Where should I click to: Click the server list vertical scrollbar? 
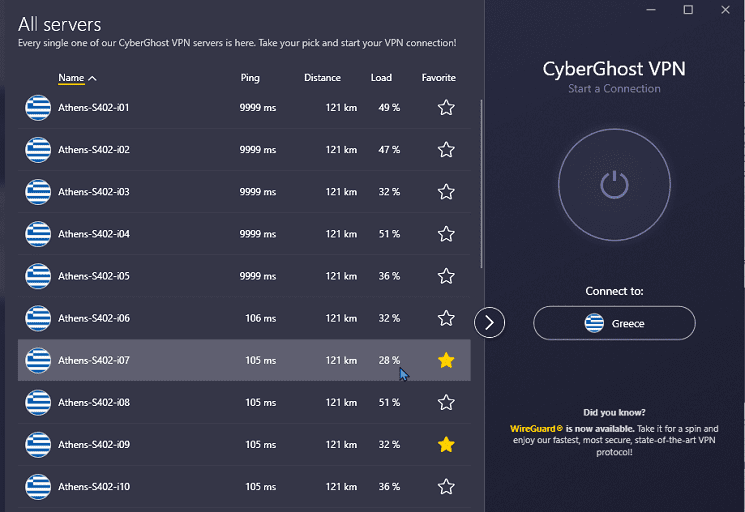click(481, 183)
